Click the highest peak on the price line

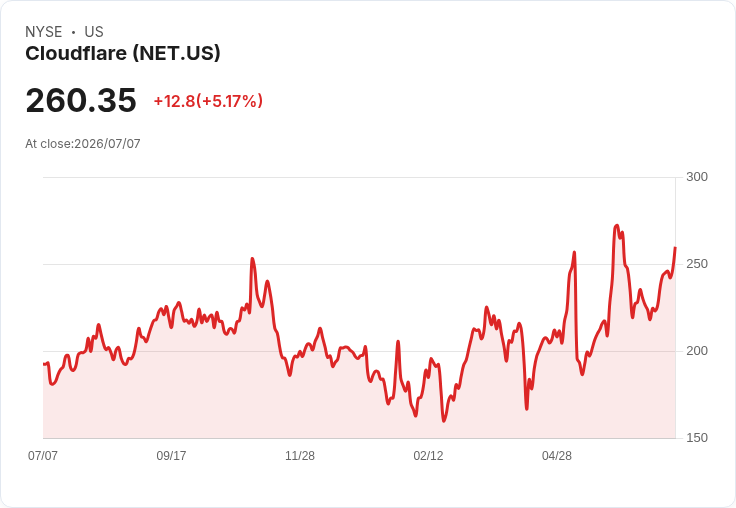pyautogui.click(x=616, y=226)
